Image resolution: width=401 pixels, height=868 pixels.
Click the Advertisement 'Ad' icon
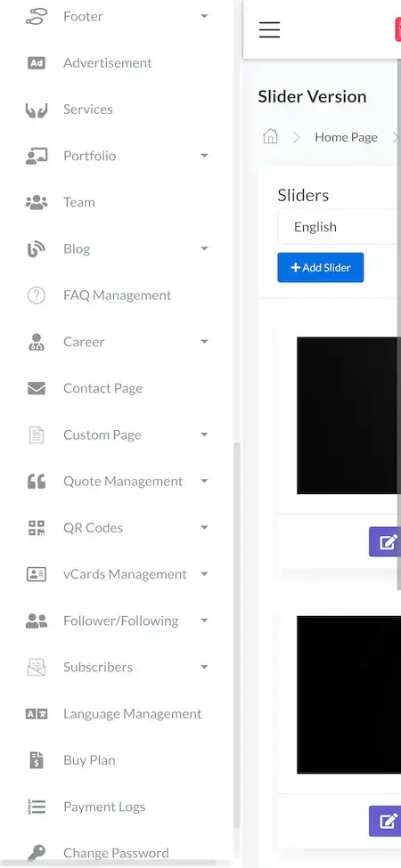pyautogui.click(x=37, y=63)
